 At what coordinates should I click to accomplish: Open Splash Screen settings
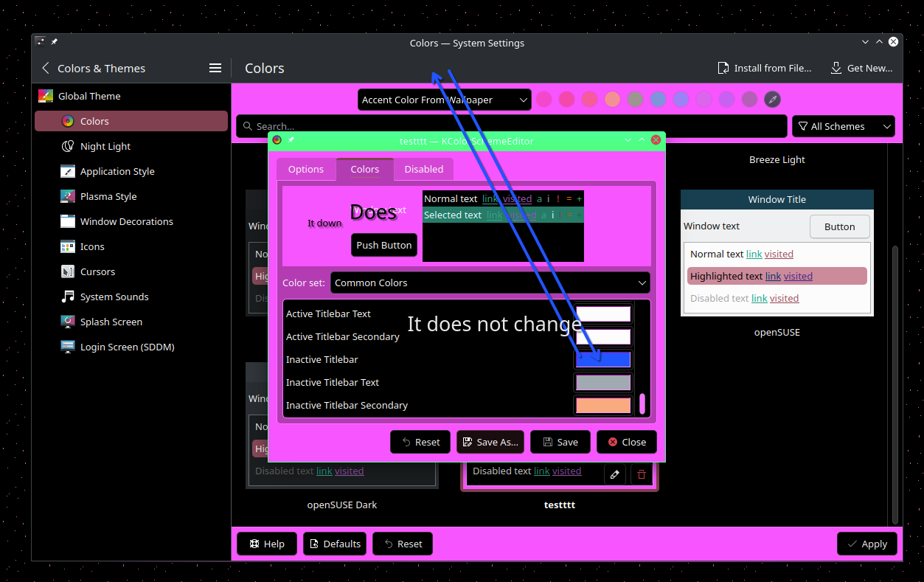click(x=131, y=322)
